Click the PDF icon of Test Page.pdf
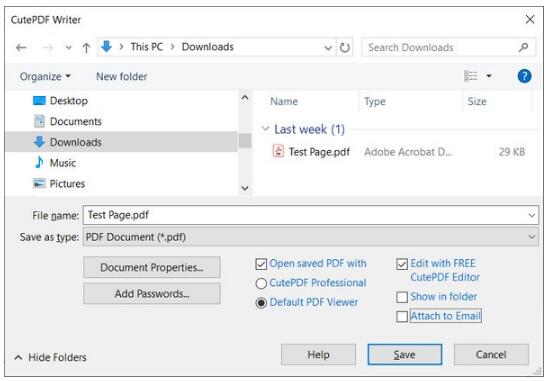The image size is (550, 381). (x=278, y=151)
